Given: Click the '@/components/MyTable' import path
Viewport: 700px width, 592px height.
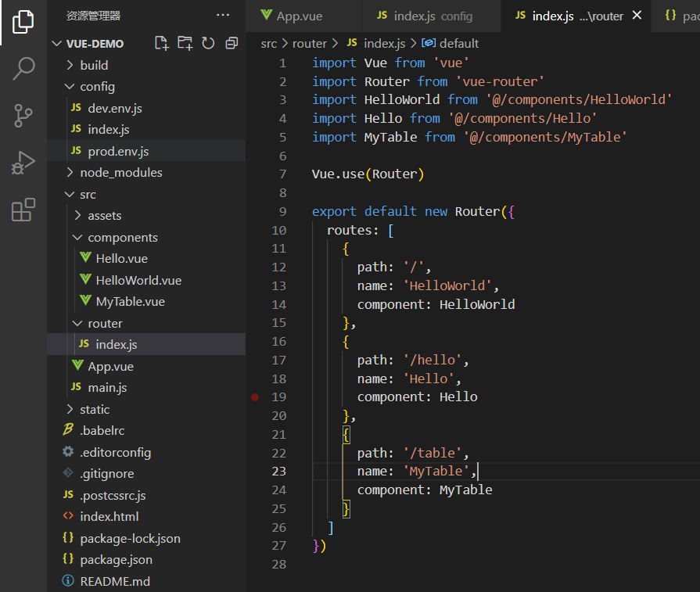Looking at the screenshot, I should [545, 137].
